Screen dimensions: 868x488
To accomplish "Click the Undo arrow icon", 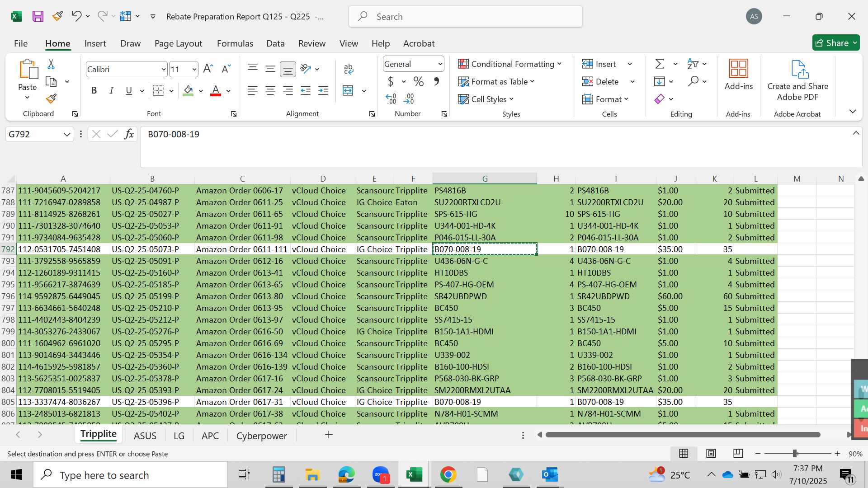I will click(76, 16).
